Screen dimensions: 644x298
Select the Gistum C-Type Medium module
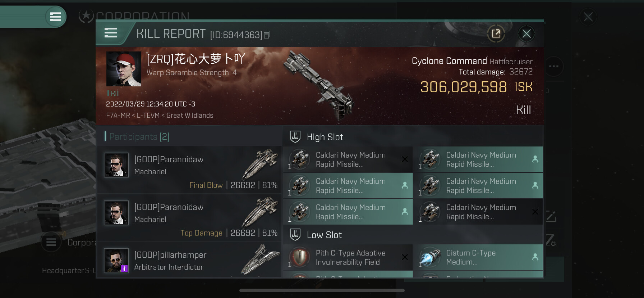(478, 258)
